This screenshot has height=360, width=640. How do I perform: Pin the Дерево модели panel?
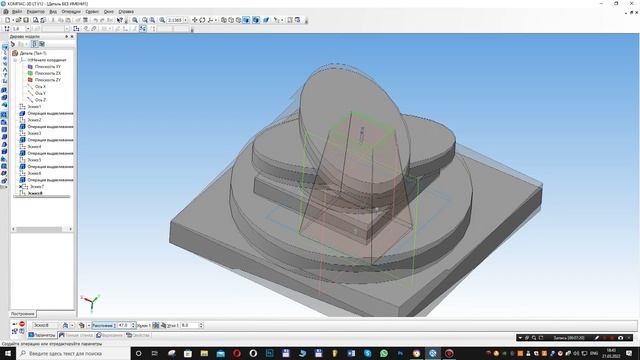66,36
